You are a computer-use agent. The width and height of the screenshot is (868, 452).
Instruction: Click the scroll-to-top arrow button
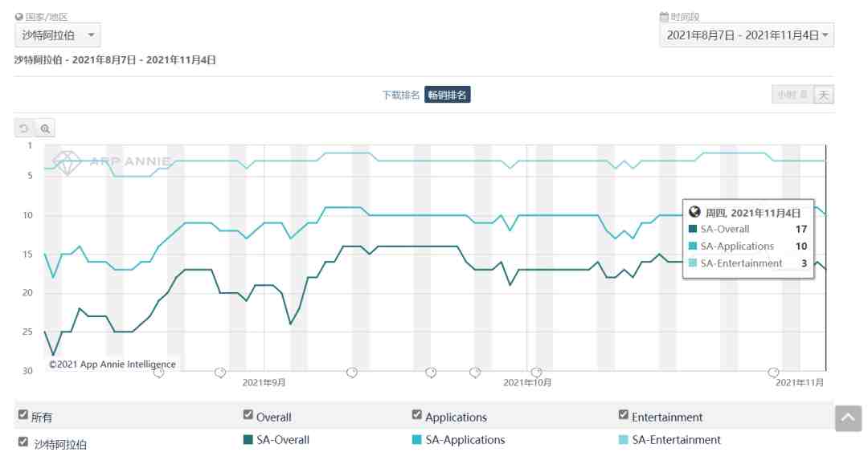coord(848,418)
